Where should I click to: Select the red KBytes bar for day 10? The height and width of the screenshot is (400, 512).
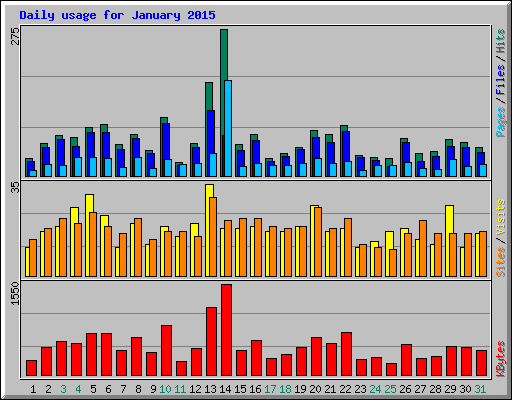click(166, 351)
